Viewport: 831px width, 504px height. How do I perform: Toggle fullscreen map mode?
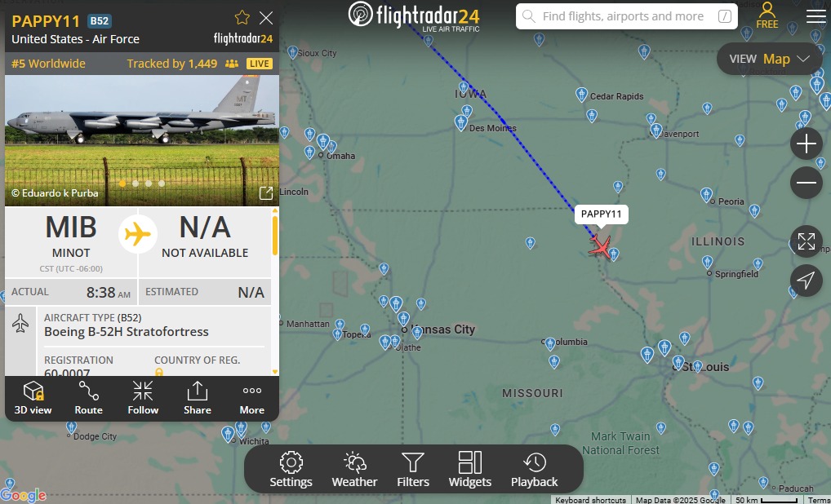click(806, 241)
